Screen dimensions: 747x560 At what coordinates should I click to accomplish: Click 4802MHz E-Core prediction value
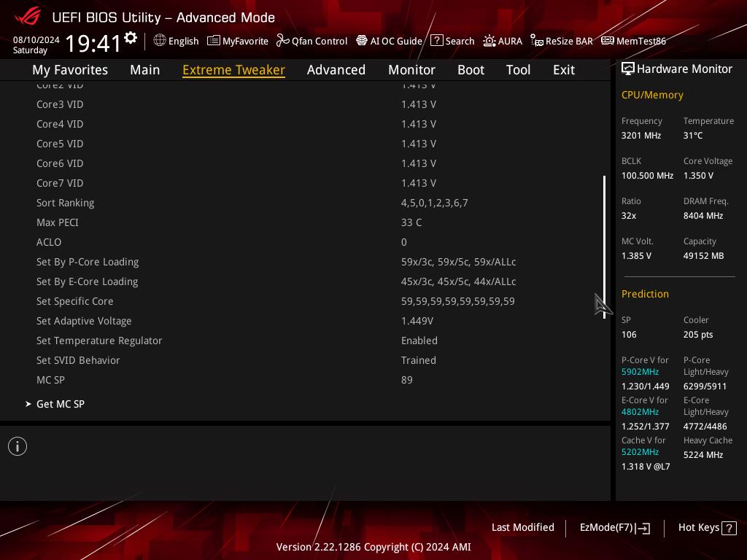coord(640,412)
